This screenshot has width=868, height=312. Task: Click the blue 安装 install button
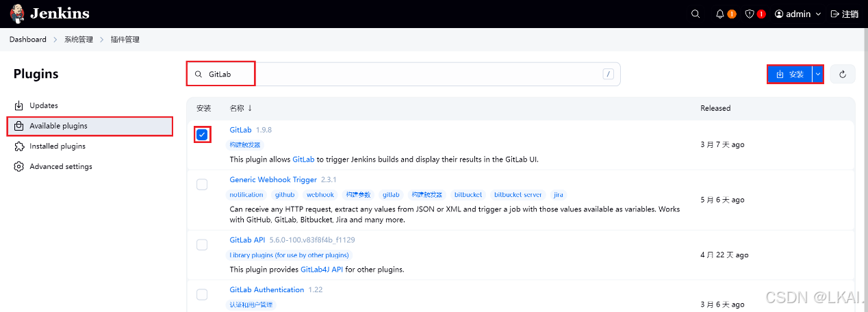click(790, 74)
